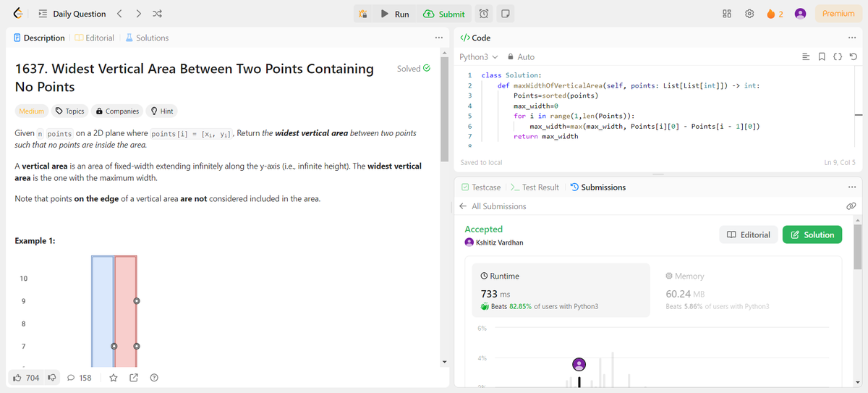
Task: Pick a random question with shuffle icon
Action: tap(158, 14)
